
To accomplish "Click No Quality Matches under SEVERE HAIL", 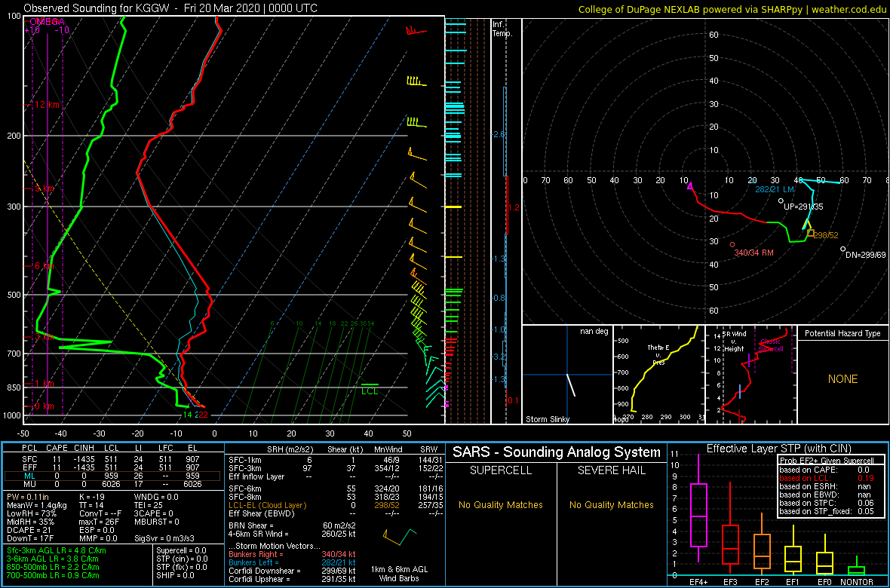I will tap(612, 504).
